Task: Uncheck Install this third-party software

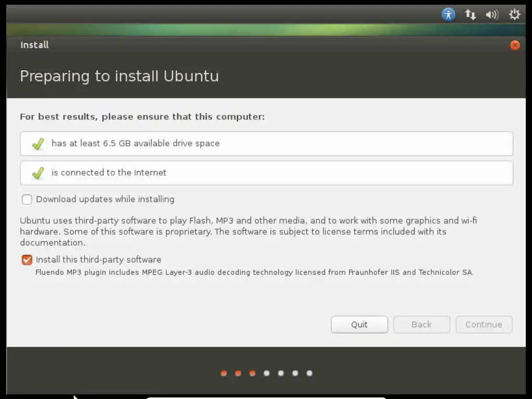Action: point(27,260)
